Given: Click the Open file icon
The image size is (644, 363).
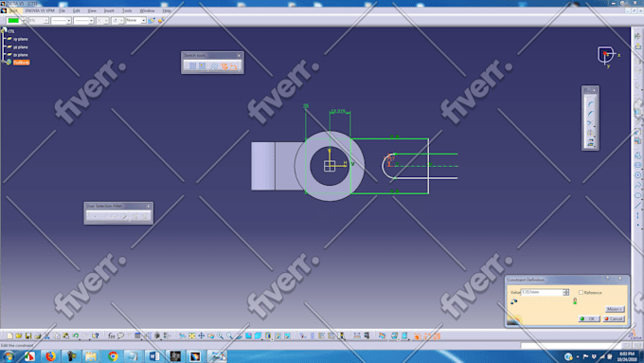Looking at the screenshot, I should pos(19,336).
